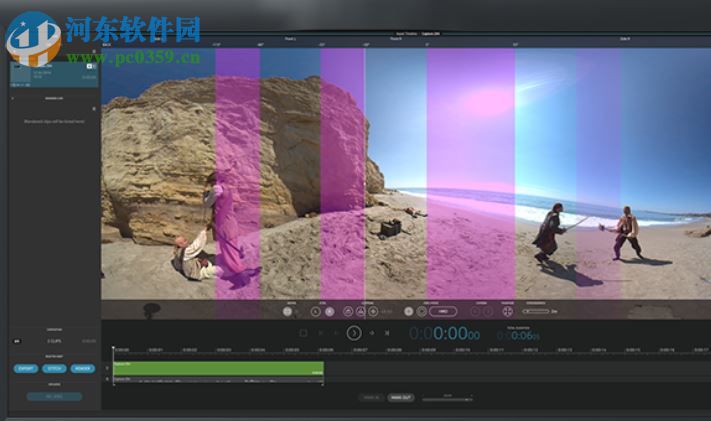Click the STITCH button
The image size is (711, 421).
[x=54, y=368]
